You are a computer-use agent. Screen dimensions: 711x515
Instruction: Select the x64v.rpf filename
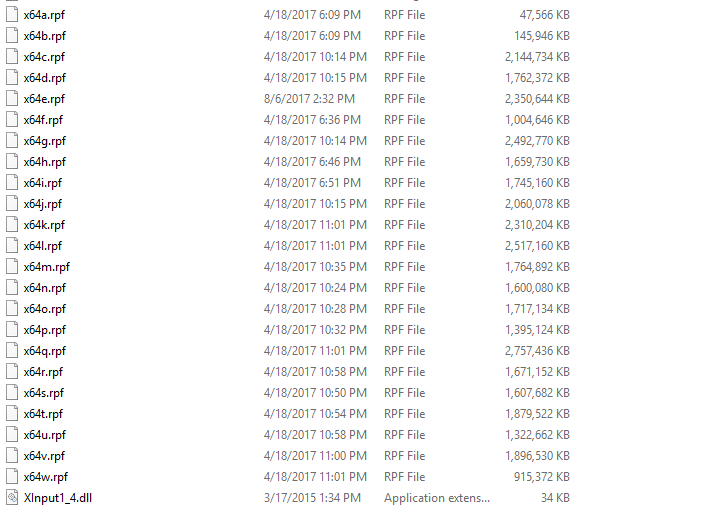[44, 456]
